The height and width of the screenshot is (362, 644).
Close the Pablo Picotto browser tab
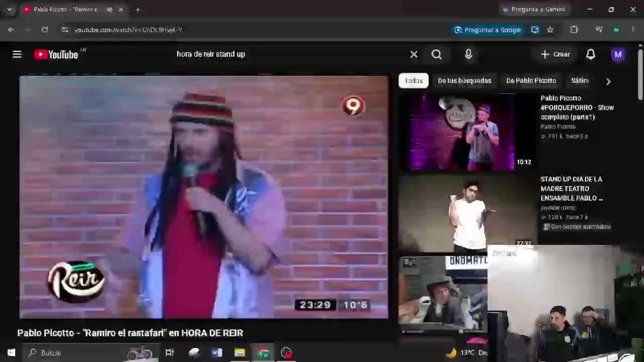pos(121,10)
